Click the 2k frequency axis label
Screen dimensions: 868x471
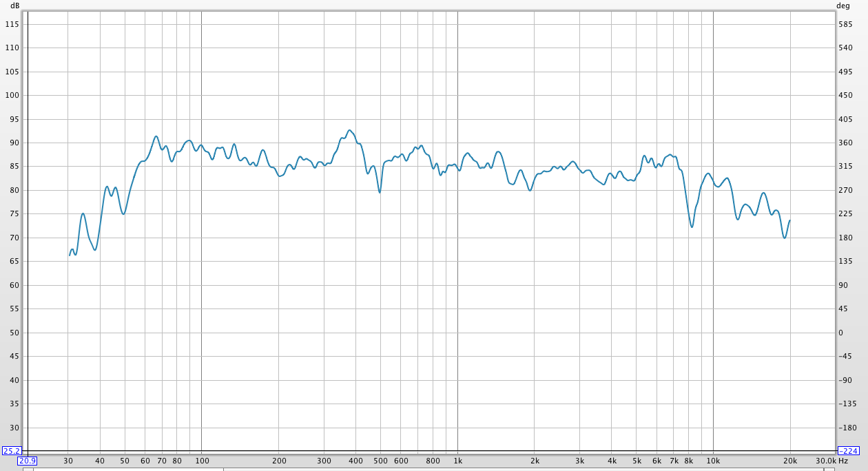point(535,461)
